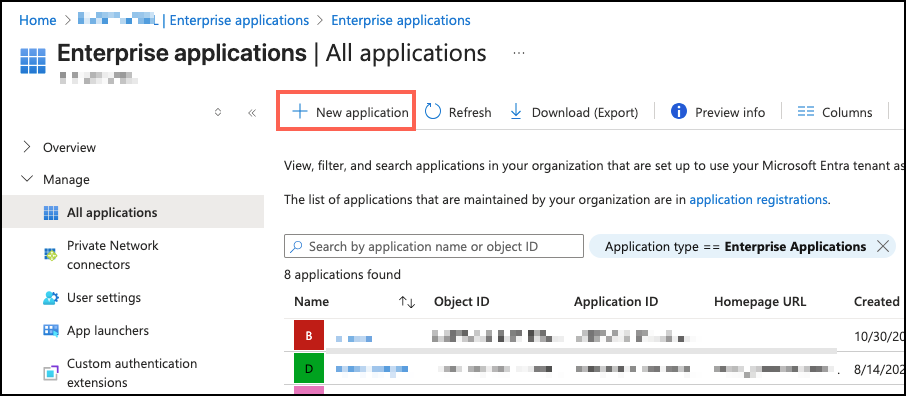Image resolution: width=906 pixels, height=396 pixels.
Task: Open Private Network connectors page
Action: (x=113, y=255)
